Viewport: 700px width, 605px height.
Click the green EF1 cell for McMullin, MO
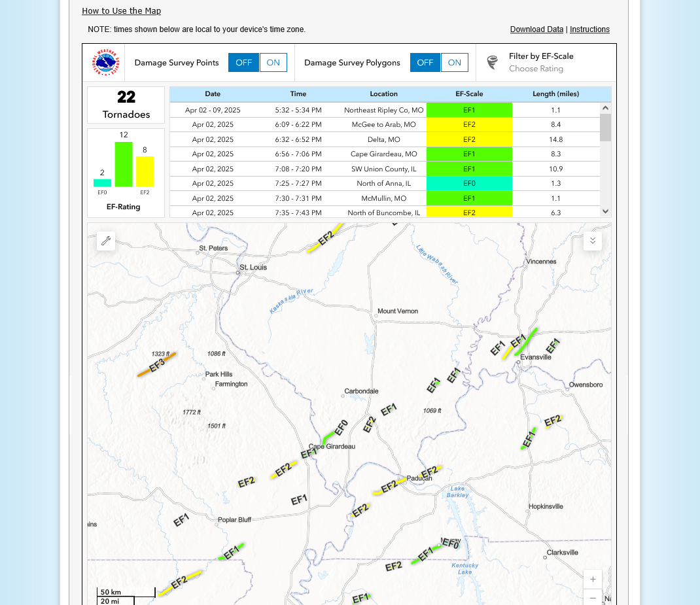point(469,198)
